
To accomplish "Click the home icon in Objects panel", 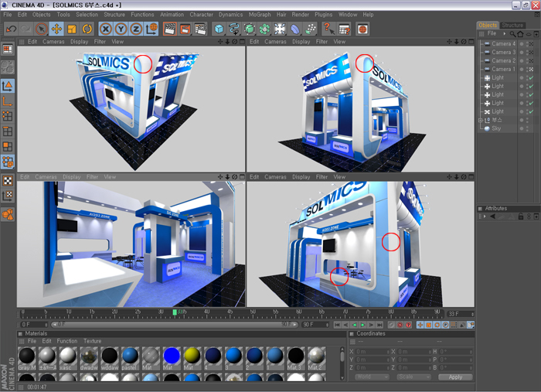I will (x=520, y=34).
